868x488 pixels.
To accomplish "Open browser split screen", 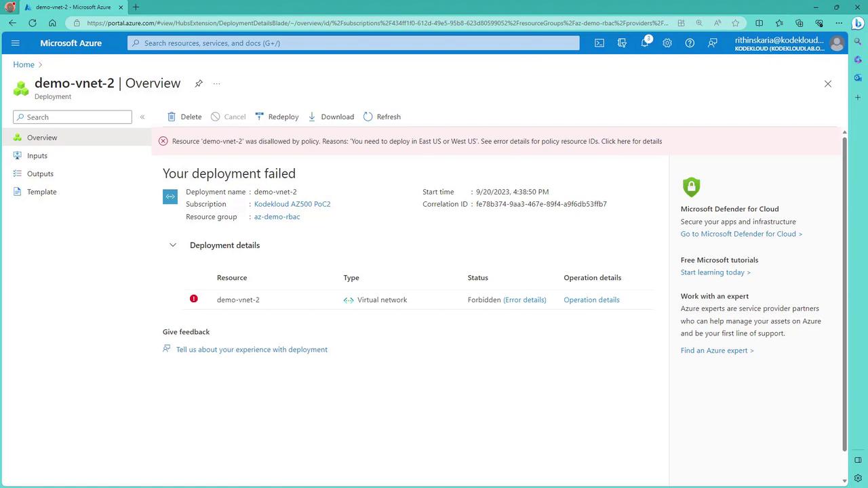I will (x=759, y=22).
